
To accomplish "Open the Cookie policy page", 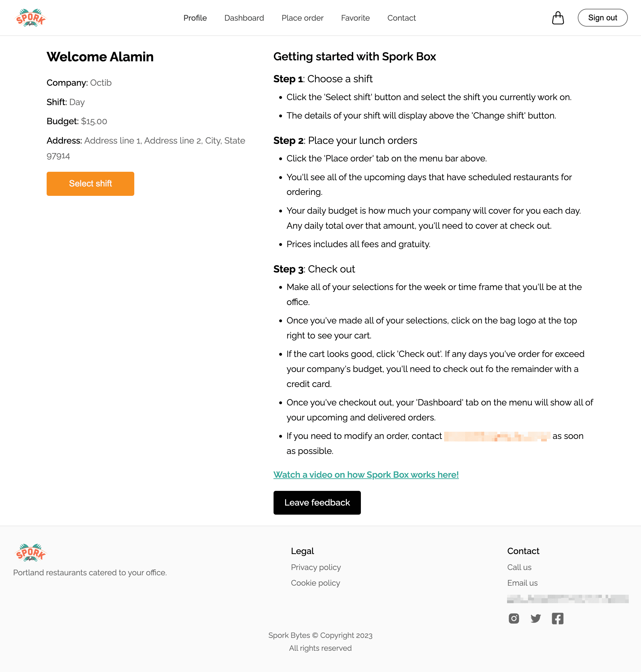I will coord(315,583).
